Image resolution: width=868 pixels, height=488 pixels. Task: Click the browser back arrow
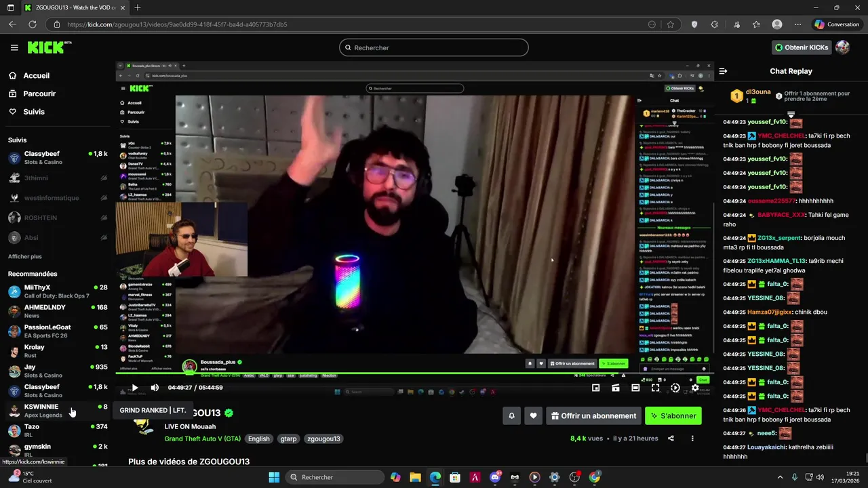pyautogui.click(x=12, y=24)
